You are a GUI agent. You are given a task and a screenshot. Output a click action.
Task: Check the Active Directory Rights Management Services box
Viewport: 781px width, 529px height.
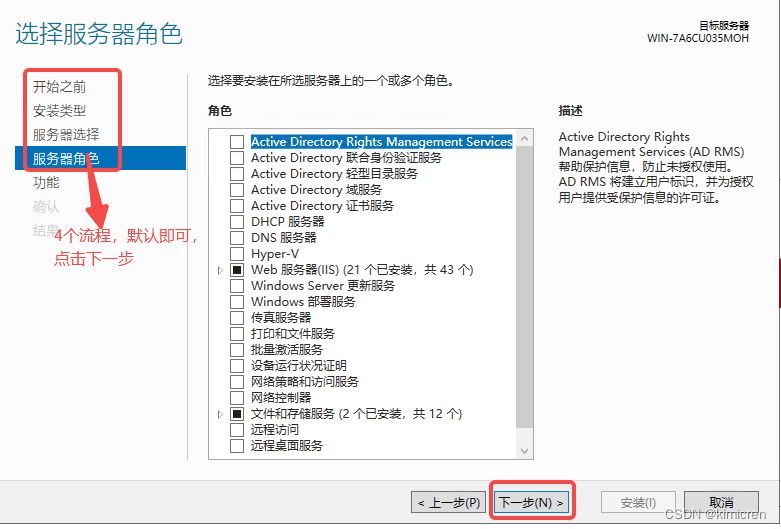pos(237,142)
